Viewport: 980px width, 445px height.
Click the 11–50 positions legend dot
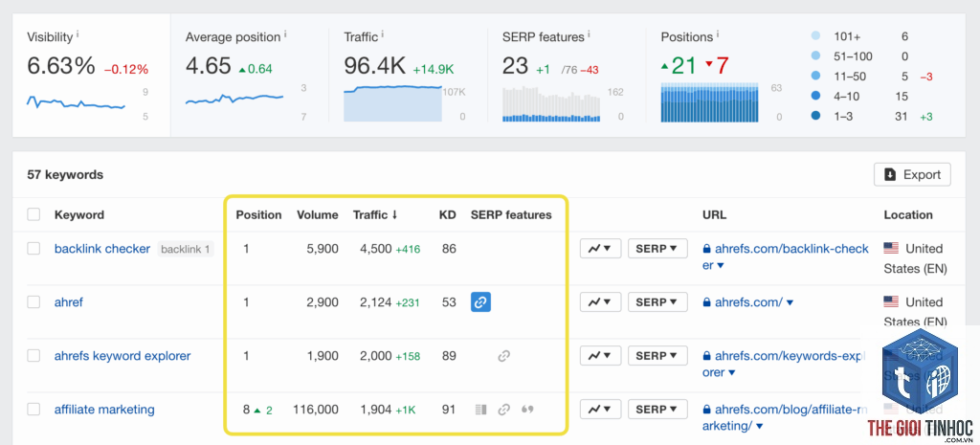click(x=815, y=77)
